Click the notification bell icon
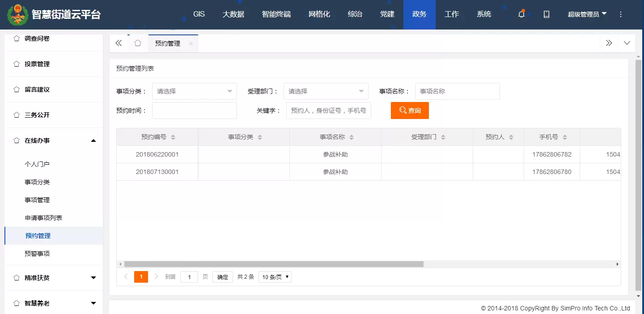Screen dimensions: 644x314 [521, 14]
